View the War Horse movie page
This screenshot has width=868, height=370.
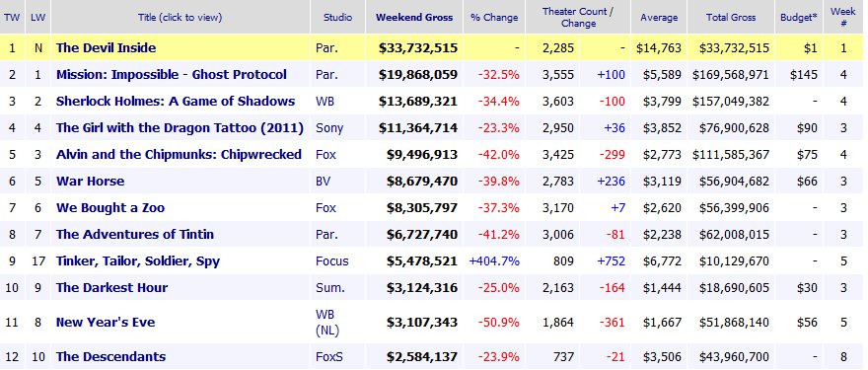[90, 182]
